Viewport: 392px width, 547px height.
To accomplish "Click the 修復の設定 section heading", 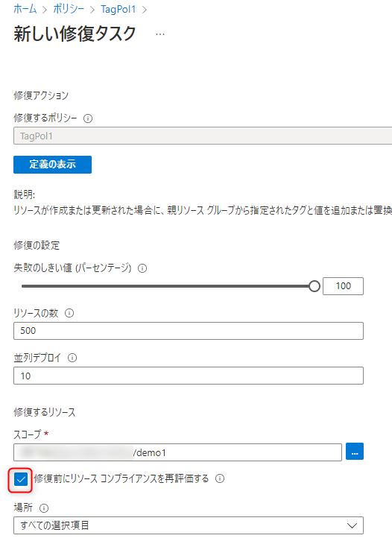I will point(37,245).
